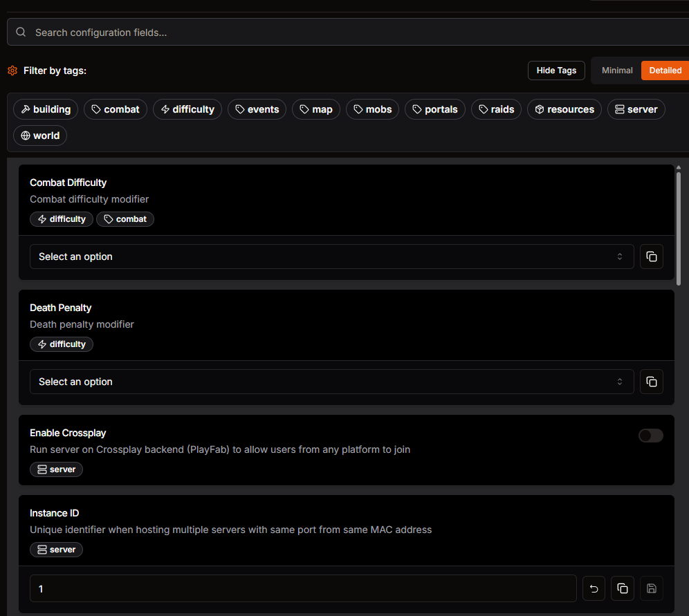This screenshot has height=616, width=689.
Task: Toggle the server tag filter
Action: (x=636, y=109)
